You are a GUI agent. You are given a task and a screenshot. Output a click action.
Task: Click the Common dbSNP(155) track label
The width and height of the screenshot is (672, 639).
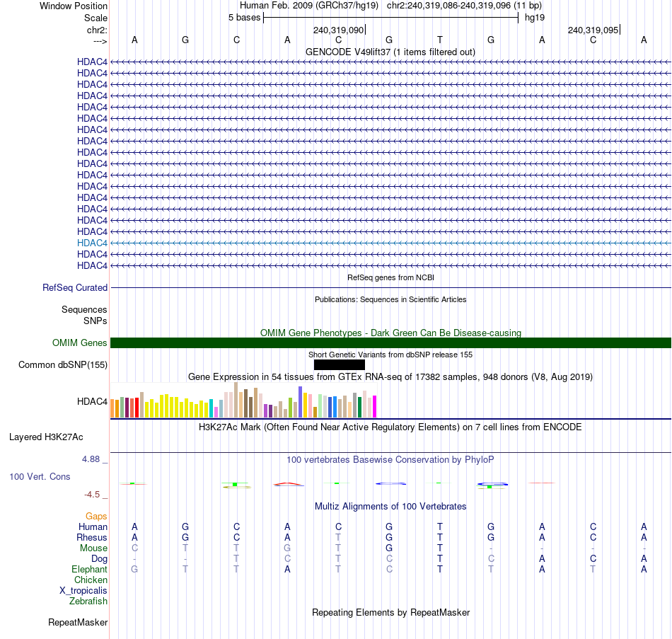(63, 365)
